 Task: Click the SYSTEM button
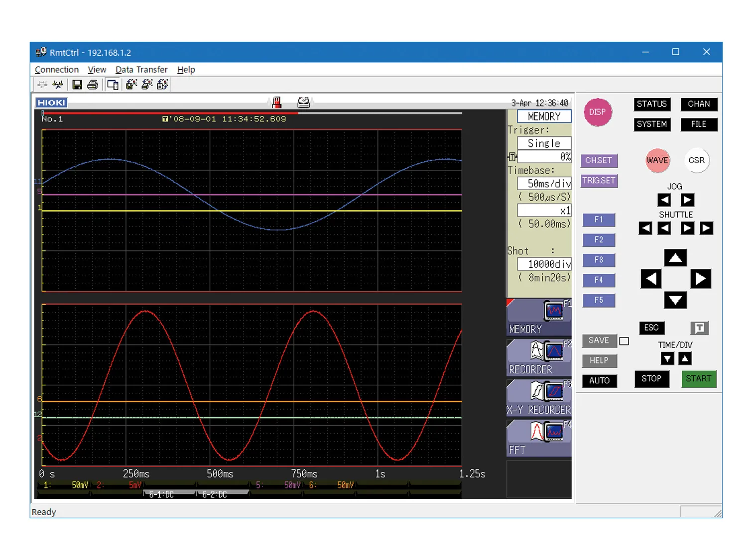tap(652, 124)
